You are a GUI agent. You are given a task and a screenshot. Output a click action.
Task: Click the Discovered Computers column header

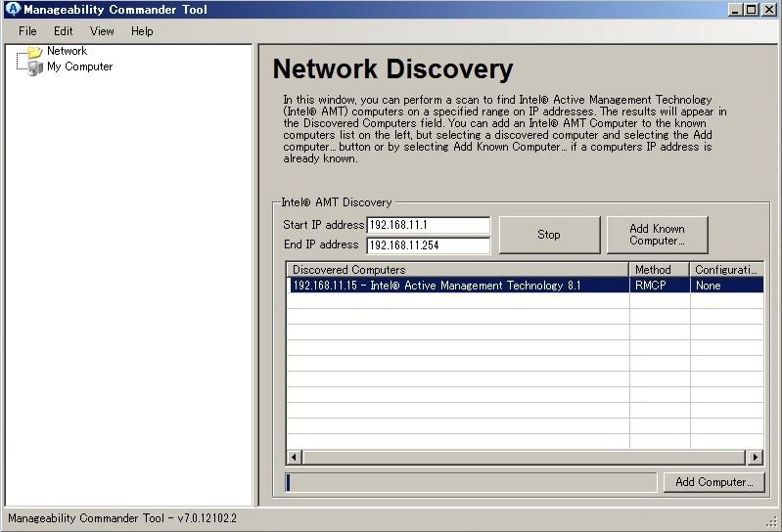(458, 270)
